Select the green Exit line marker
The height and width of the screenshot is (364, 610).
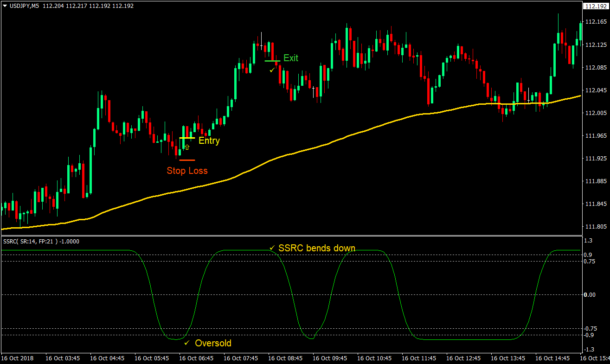pyautogui.click(x=271, y=60)
